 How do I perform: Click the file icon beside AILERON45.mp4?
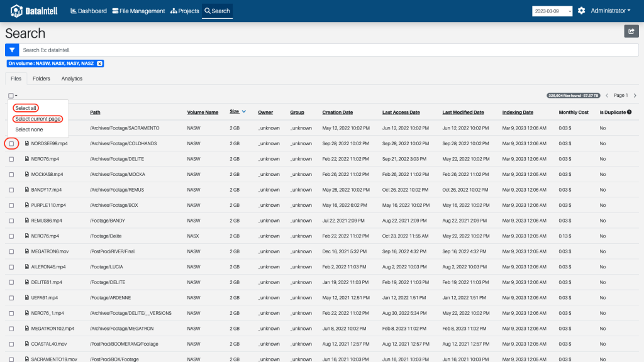point(26,266)
